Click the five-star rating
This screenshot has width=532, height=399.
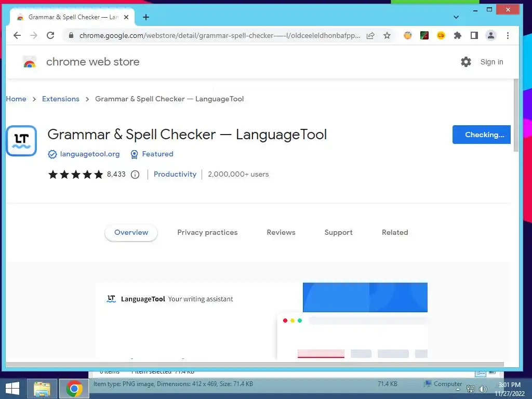coord(76,175)
